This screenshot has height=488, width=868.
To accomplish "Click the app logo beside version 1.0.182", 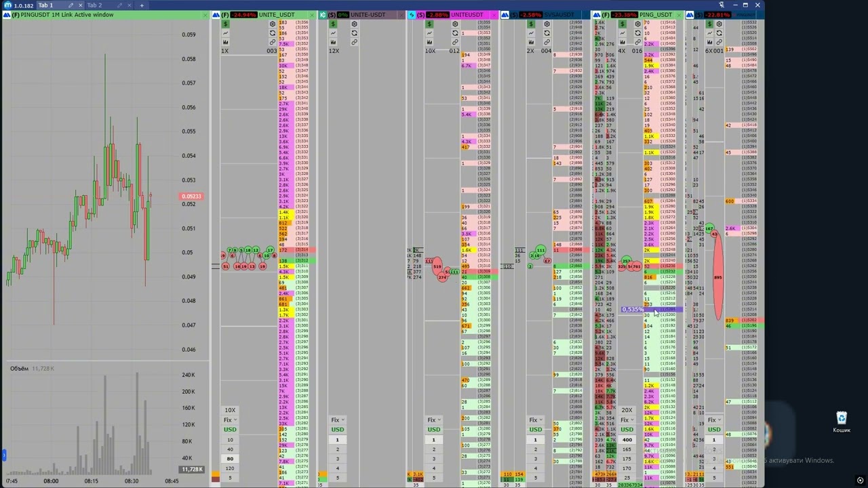I will click(7, 5).
